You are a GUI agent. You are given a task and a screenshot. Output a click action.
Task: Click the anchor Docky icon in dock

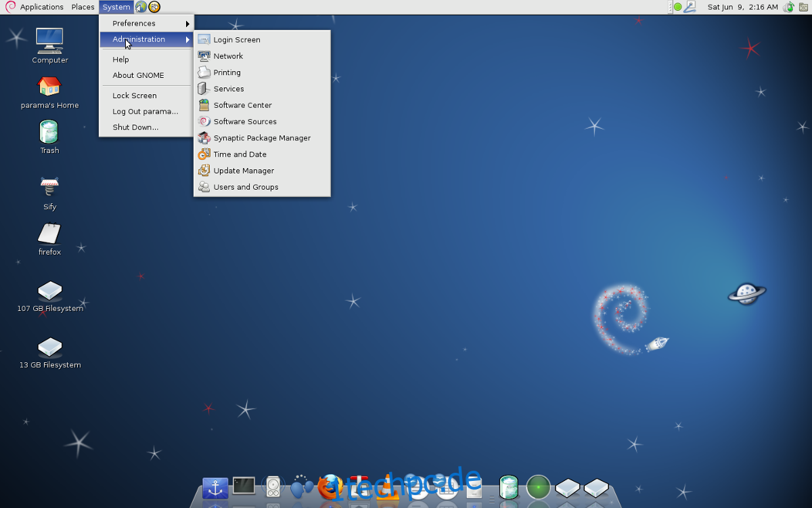point(215,488)
